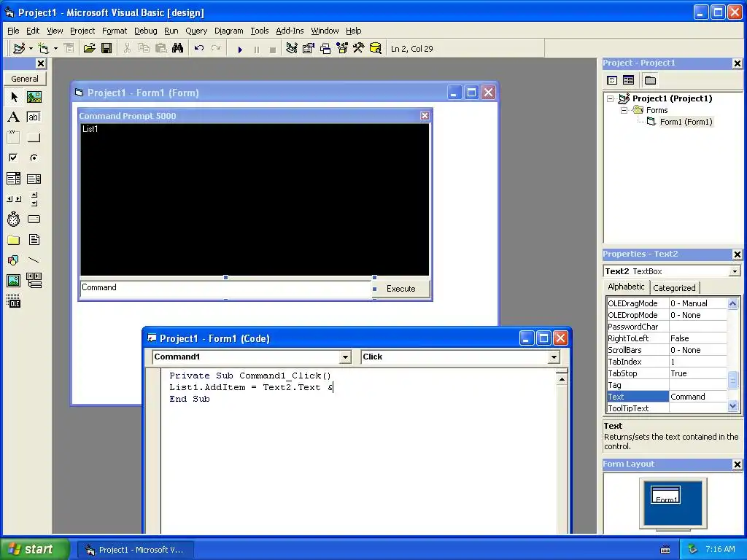Select the Image tool in toolbox
Image resolution: width=747 pixels, height=560 pixels.
pos(14,281)
